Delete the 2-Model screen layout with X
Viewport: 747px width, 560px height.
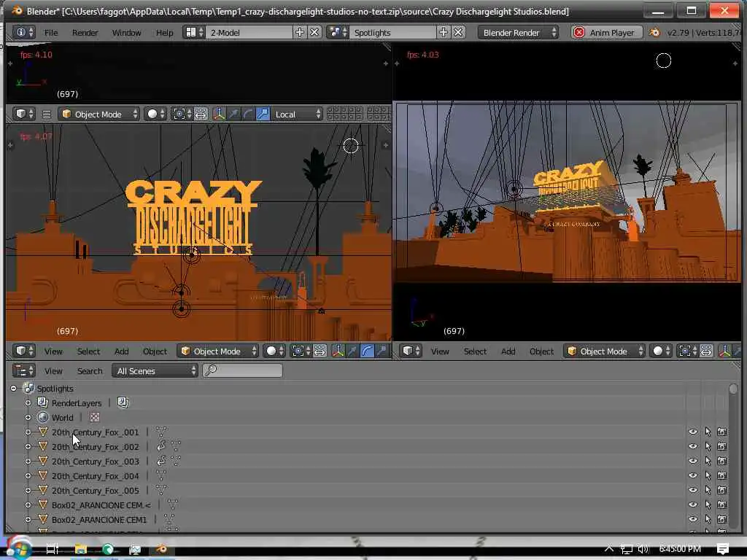coord(314,32)
